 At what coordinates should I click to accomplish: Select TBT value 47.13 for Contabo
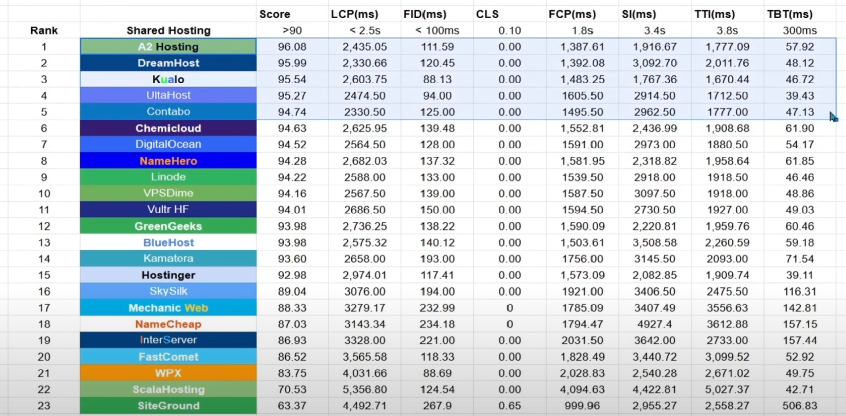click(800, 112)
